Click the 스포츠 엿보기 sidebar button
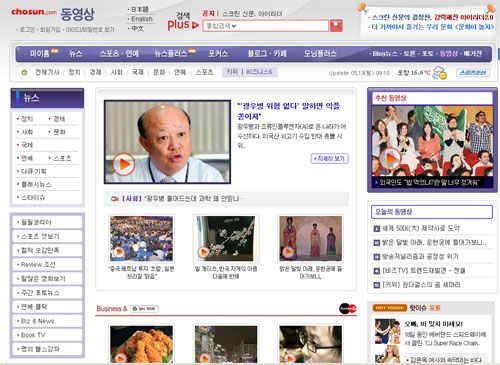Image resolution: width=500 pixels, height=365 pixels. tap(47, 236)
